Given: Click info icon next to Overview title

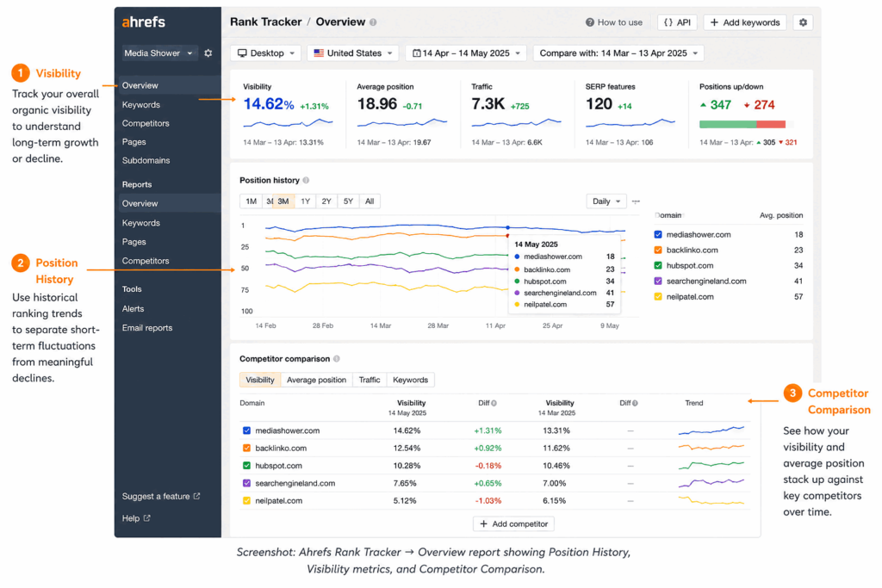Looking at the screenshot, I should [x=373, y=22].
